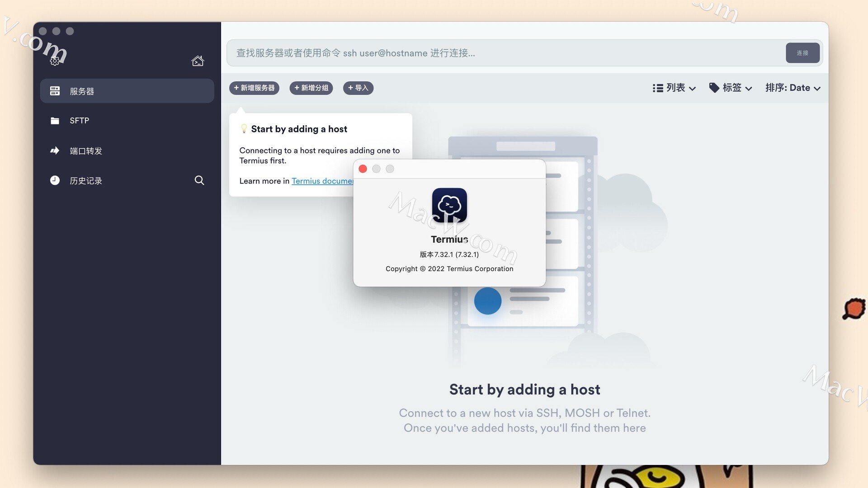Open the home terminal icon in sidebar
This screenshot has width=868, height=488.
(198, 61)
